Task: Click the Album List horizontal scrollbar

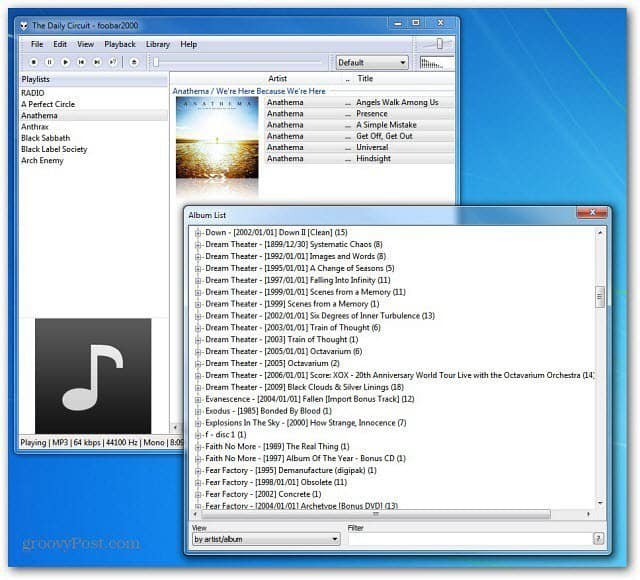Action: pos(376,514)
